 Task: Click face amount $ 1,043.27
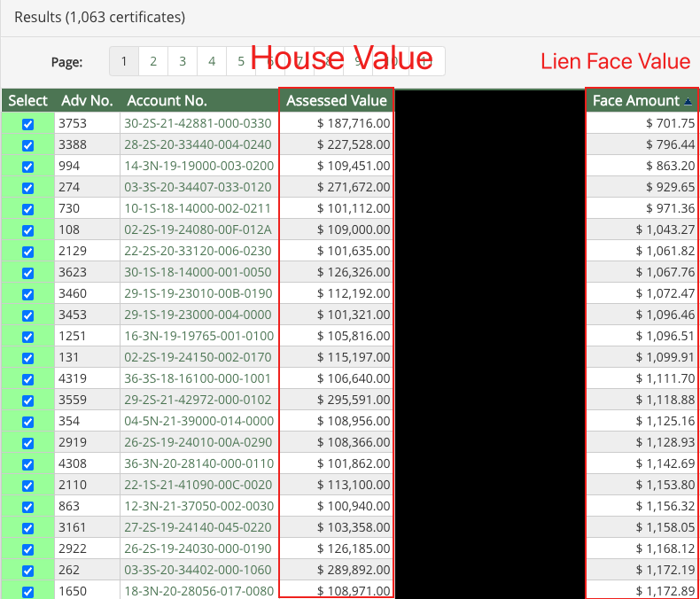(665, 229)
